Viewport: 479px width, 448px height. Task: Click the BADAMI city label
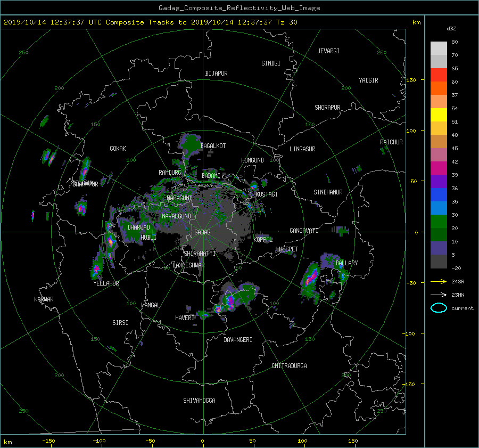[x=211, y=176]
